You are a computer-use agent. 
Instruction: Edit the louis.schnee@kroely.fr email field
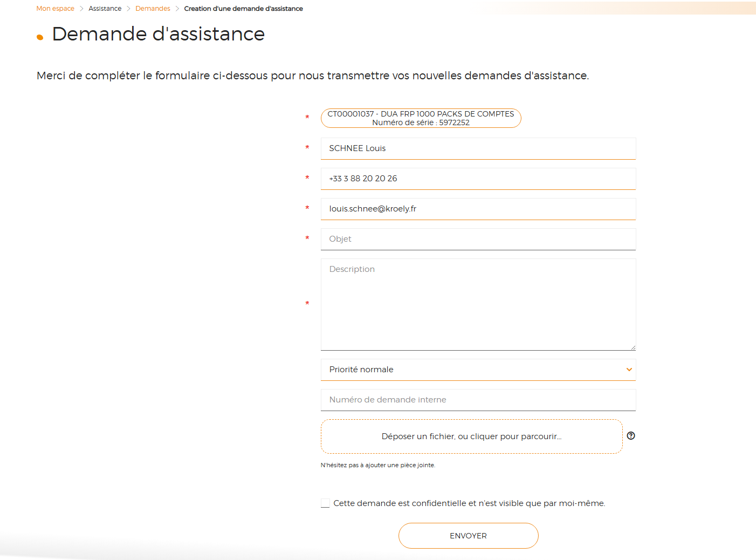[478, 209]
